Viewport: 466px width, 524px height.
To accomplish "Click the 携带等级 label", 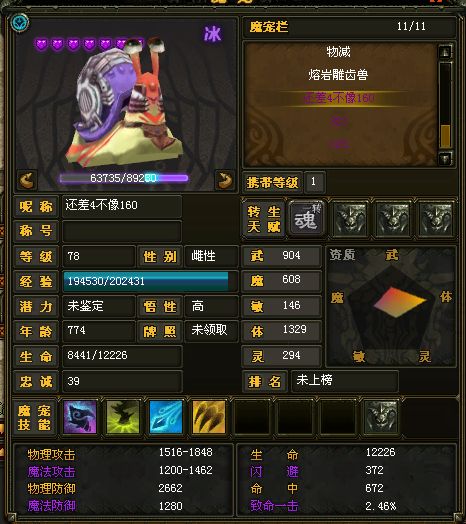I will click(x=272, y=182).
